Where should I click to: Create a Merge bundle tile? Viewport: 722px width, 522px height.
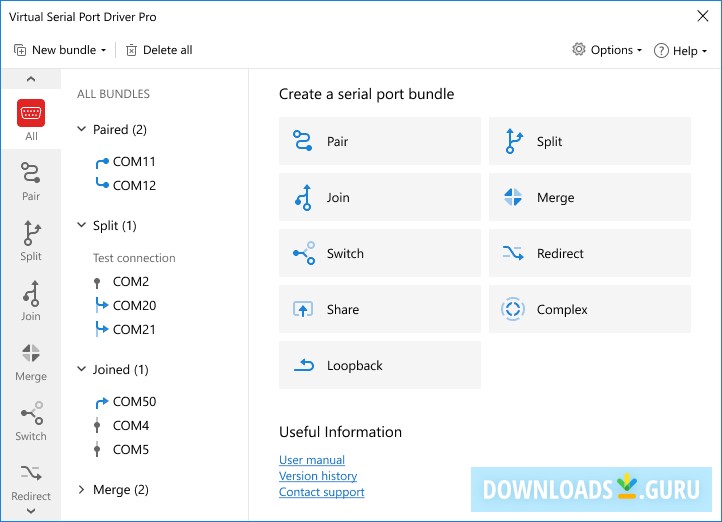(x=590, y=197)
